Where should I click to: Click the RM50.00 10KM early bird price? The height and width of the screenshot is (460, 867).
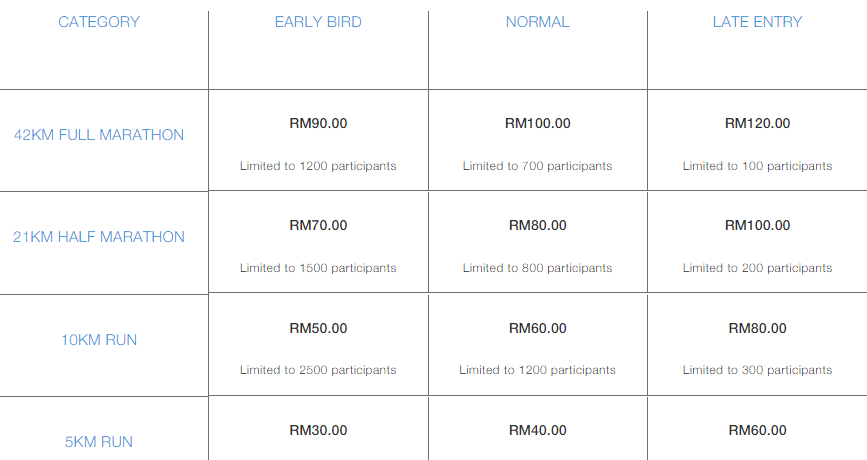(318, 328)
